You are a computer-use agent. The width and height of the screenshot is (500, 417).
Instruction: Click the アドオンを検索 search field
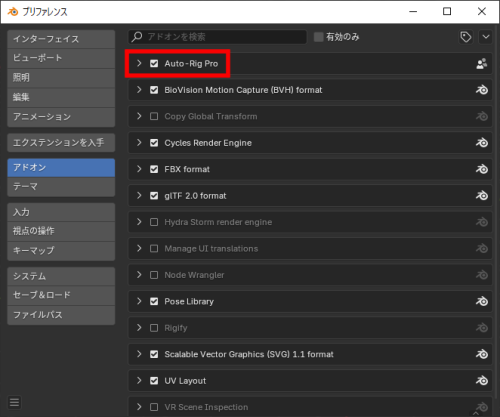[217, 37]
